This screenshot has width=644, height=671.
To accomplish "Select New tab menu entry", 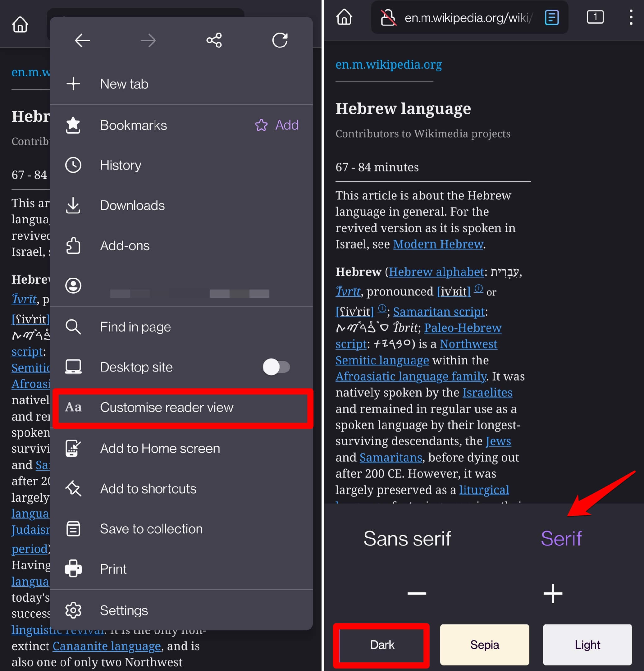I will click(x=181, y=84).
